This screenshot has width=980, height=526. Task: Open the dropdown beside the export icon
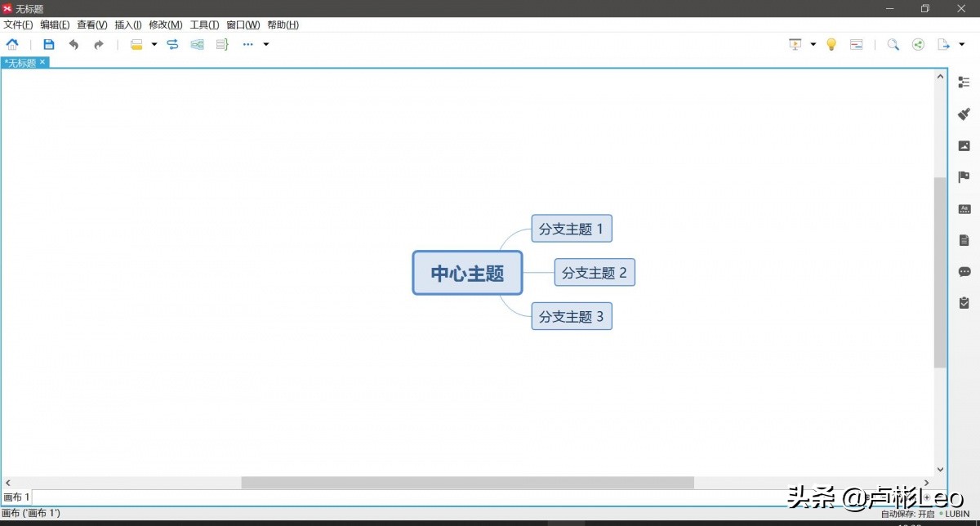pyautogui.click(x=960, y=44)
